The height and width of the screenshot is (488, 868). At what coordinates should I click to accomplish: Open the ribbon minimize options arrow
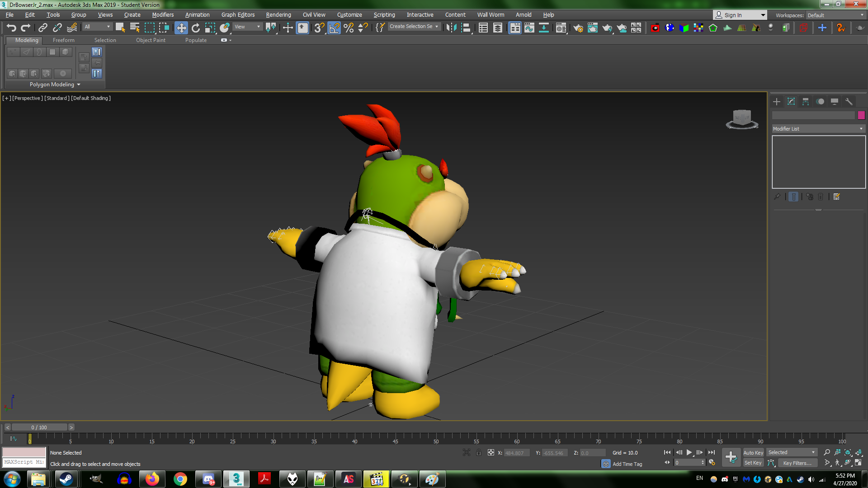(x=230, y=40)
